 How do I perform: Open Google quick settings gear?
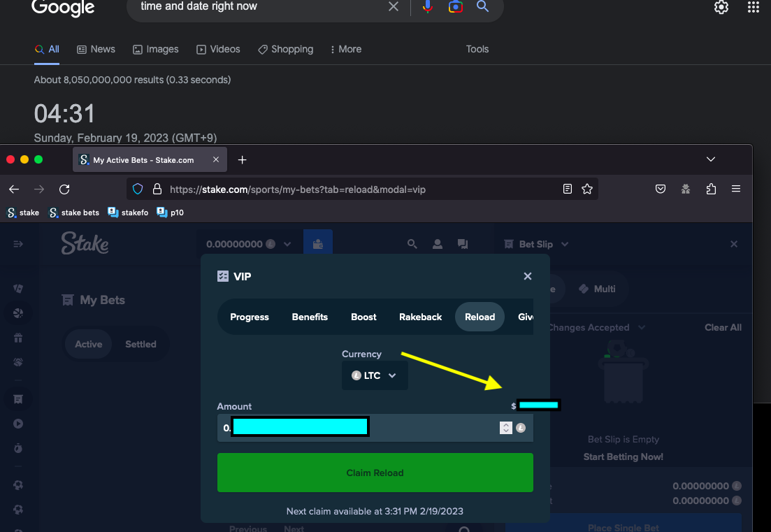pyautogui.click(x=721, y=7)
